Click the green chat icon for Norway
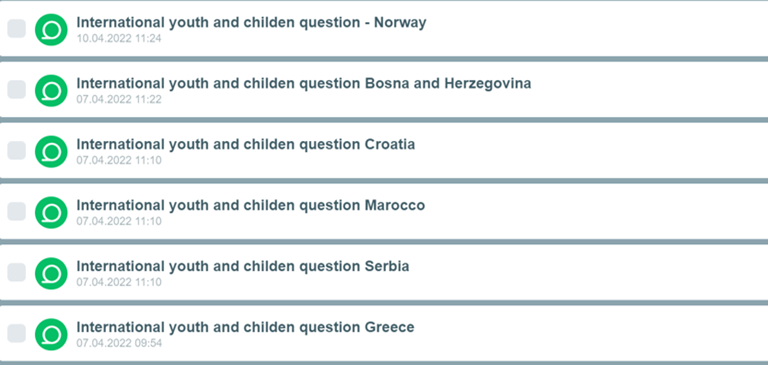 [x=51, y=29]
